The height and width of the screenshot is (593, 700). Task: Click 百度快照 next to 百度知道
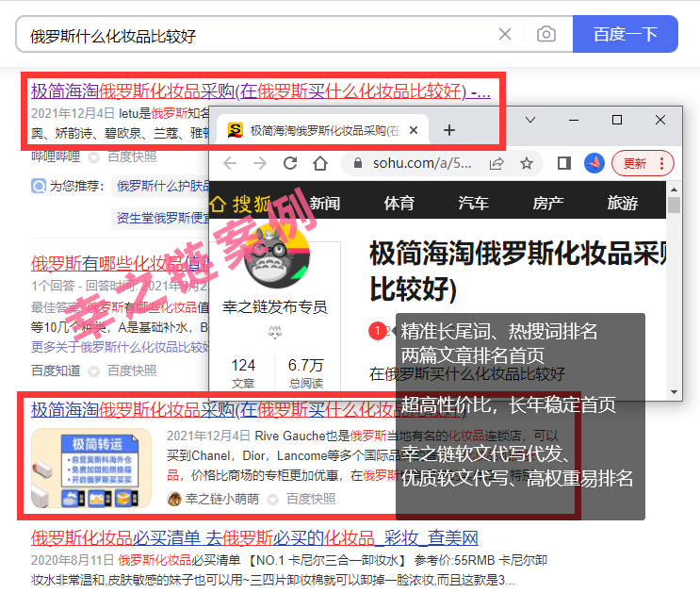[x=132, y=371]
